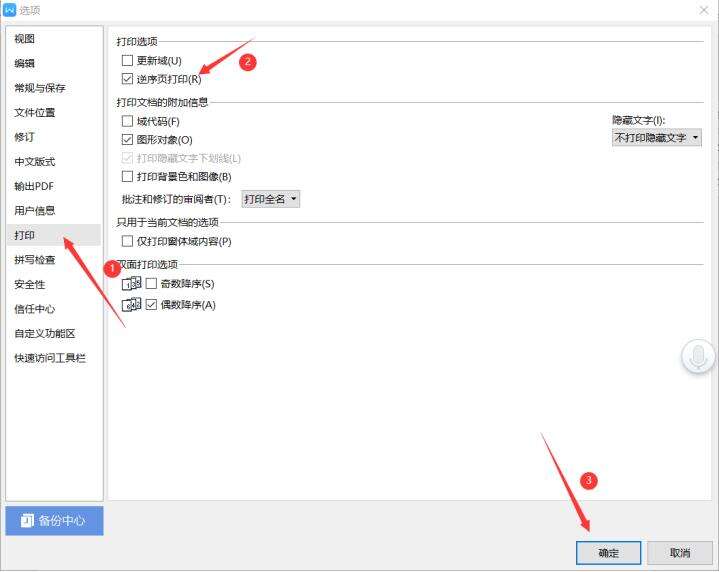Check 仅打印窗体域内容(P)
Viewport: 719px width, 572px height.
(127, 241)
